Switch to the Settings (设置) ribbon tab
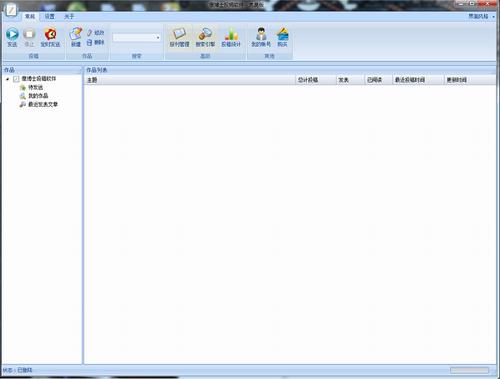 (50, 16)
